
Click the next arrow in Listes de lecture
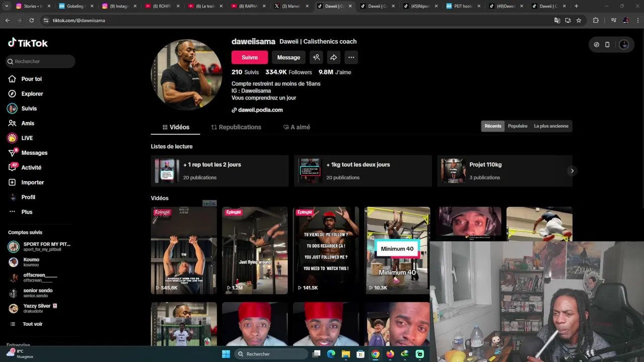click(x=572, y=171)
